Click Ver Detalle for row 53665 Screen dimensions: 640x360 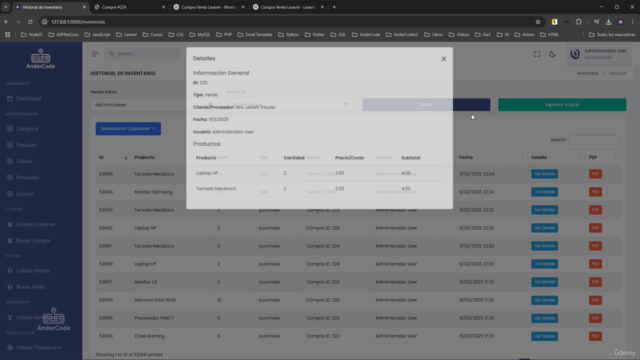click(544, 174)
